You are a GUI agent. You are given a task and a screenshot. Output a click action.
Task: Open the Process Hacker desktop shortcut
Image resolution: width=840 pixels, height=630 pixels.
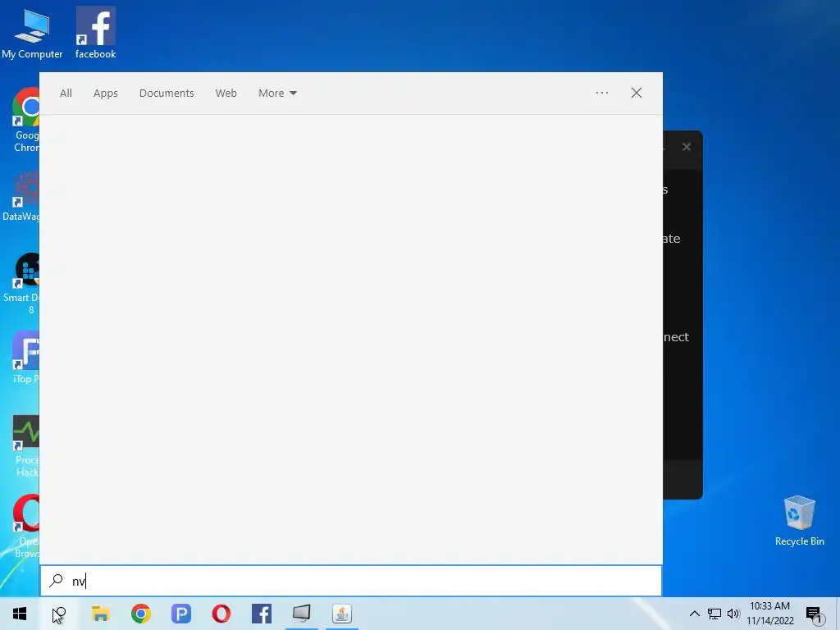(x=25, y=445)
